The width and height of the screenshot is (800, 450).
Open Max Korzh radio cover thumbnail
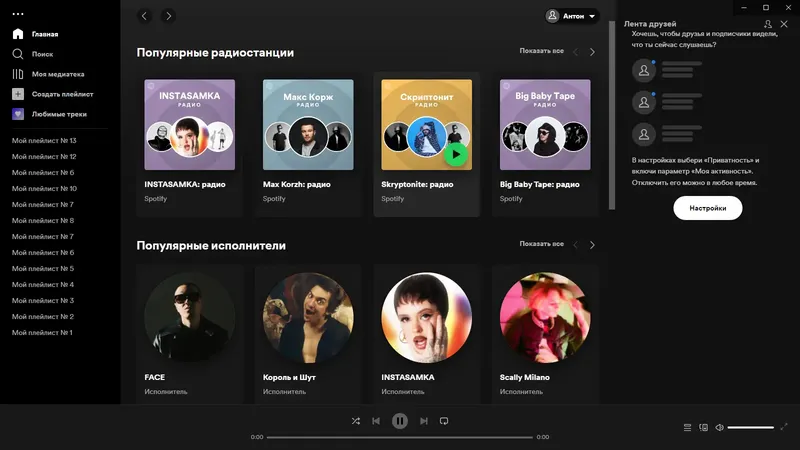(308, 124)
